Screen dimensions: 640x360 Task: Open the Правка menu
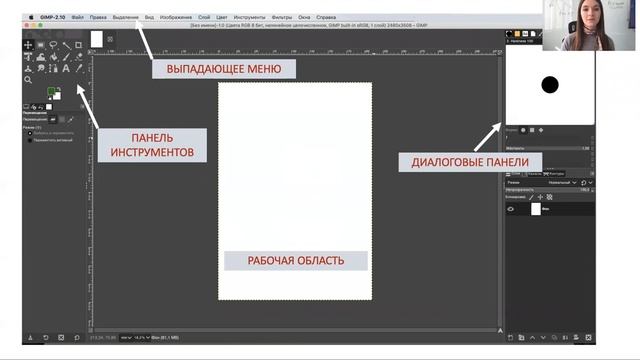[98, 17]
